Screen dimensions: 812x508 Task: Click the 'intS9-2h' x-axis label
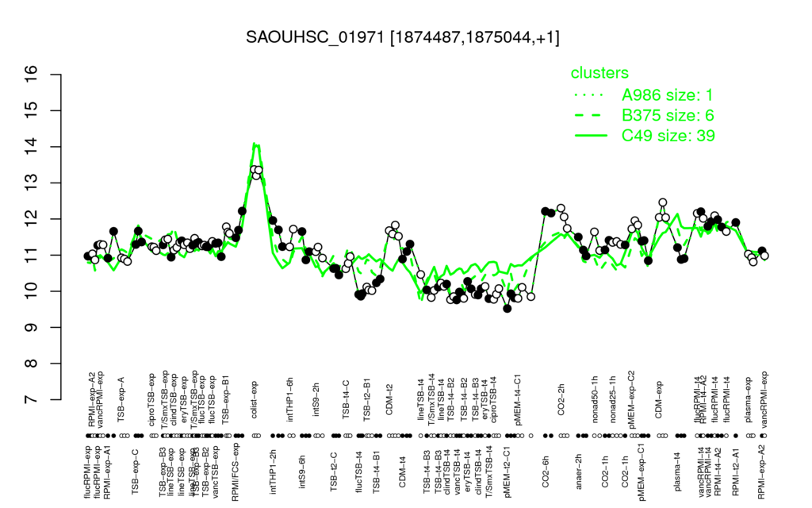click(x=316, y=399)
